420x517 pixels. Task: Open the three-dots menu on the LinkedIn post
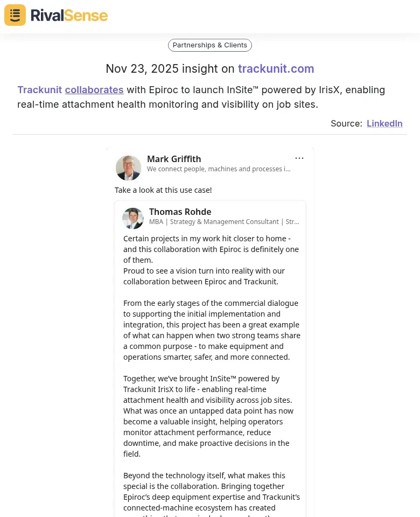[x=299, y=158]
